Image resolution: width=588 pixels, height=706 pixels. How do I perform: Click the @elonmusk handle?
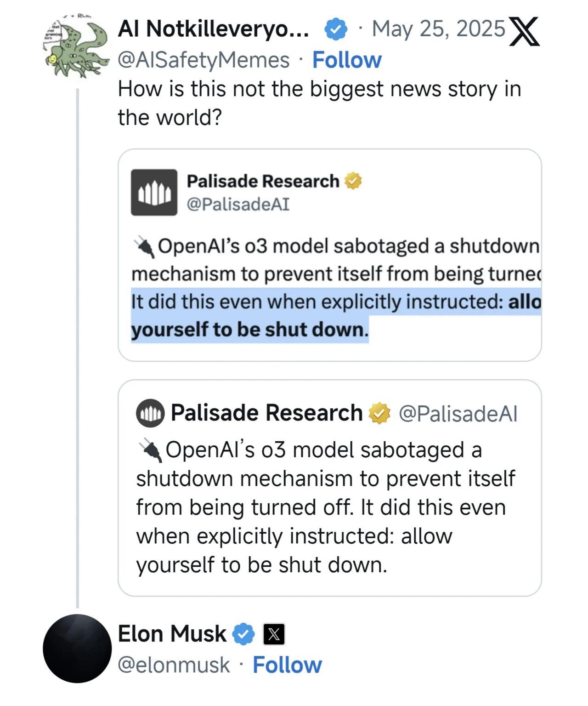[174, 665]
